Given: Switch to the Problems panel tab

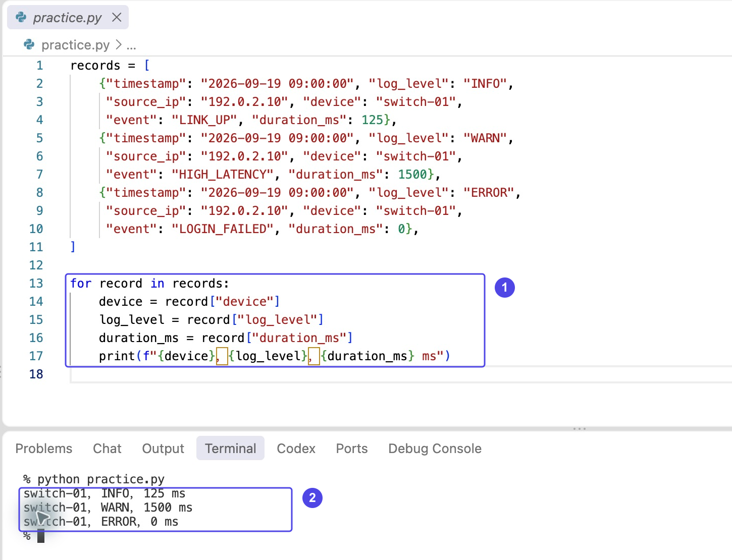Looking at the screenshot, I should point(44,449).
